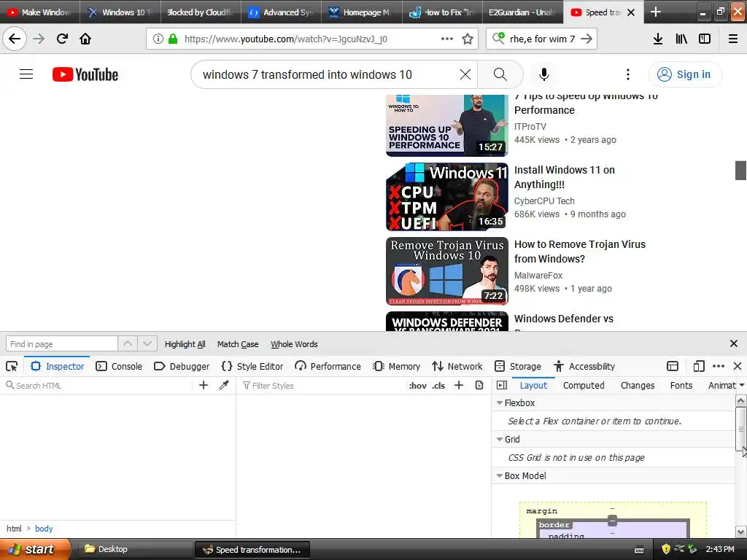Toggle Highlight All in find bar
747x560 pixels.
(185, 344)
